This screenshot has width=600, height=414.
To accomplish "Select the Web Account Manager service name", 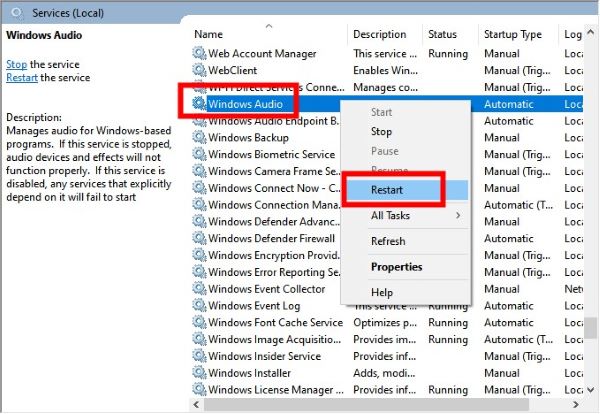I will (262, 54).
